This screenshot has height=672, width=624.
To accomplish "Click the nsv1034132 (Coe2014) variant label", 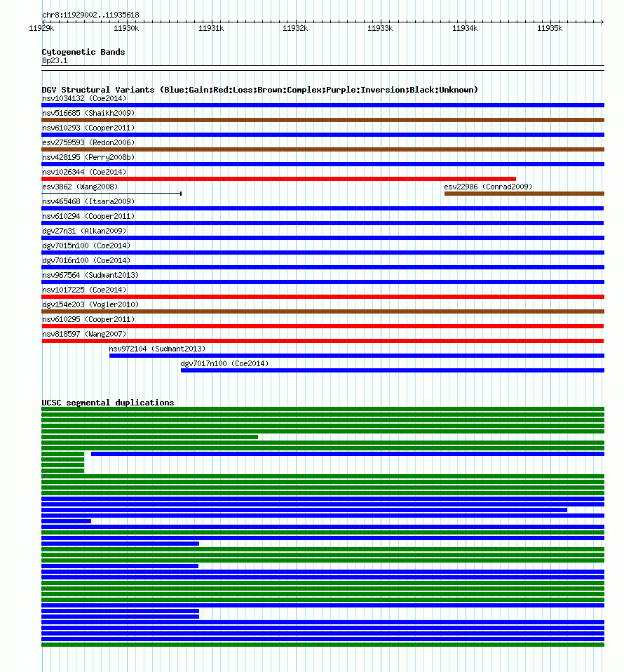I will click(x=84, y=99).
